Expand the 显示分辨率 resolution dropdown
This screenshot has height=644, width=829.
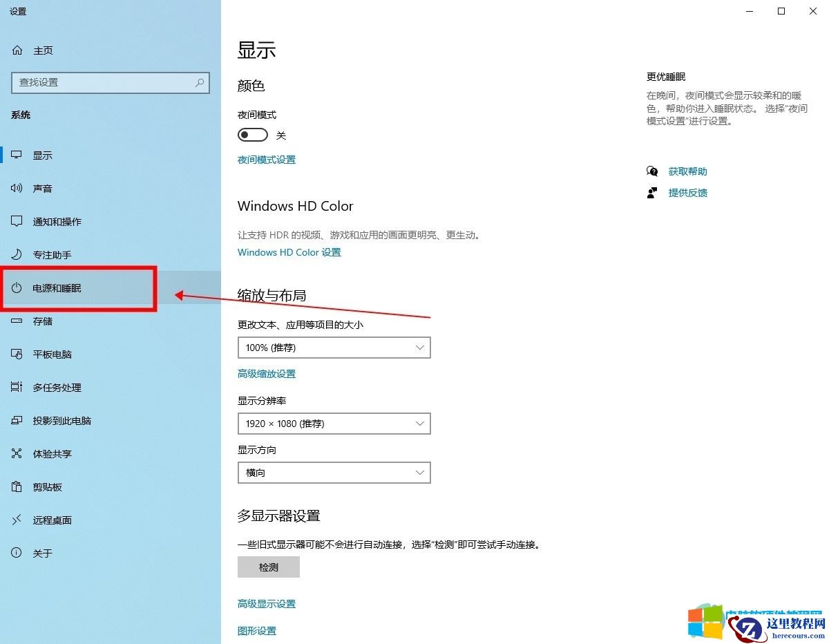(x=334, y=424)
